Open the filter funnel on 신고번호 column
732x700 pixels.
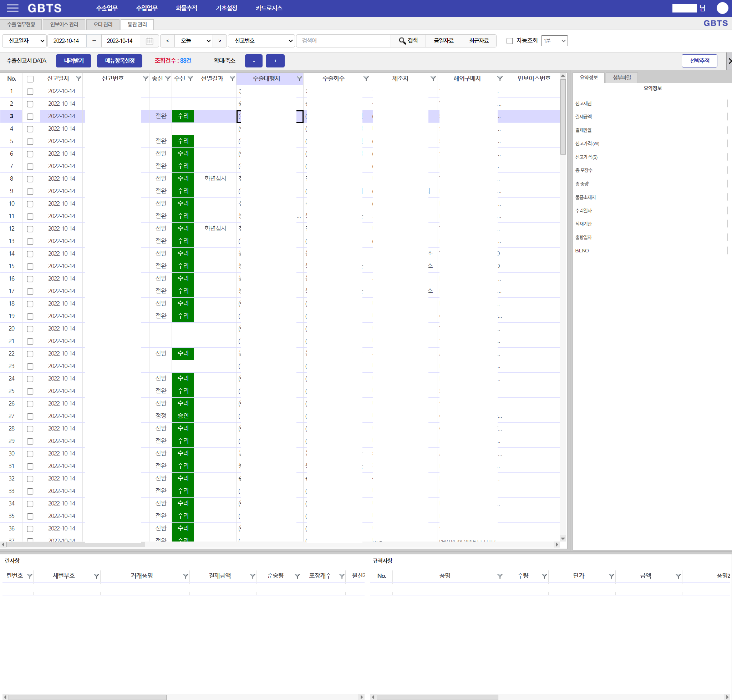click(145, 79)
